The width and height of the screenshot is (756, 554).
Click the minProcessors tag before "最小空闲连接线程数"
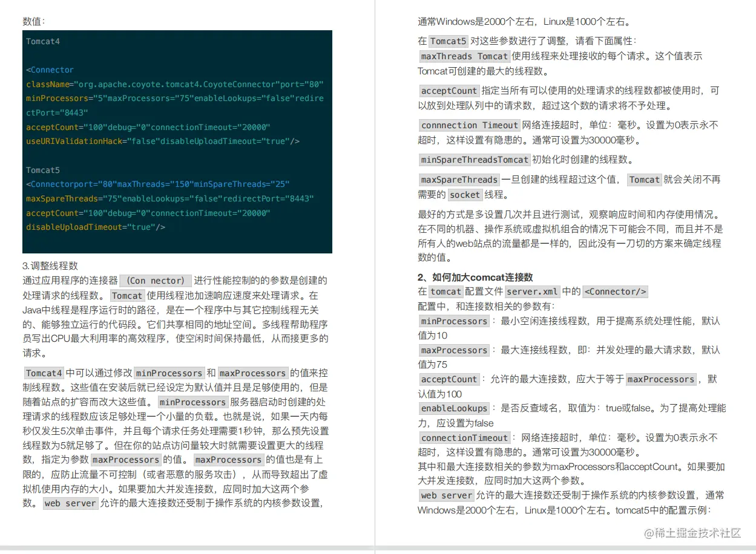(x=454, y=321)
